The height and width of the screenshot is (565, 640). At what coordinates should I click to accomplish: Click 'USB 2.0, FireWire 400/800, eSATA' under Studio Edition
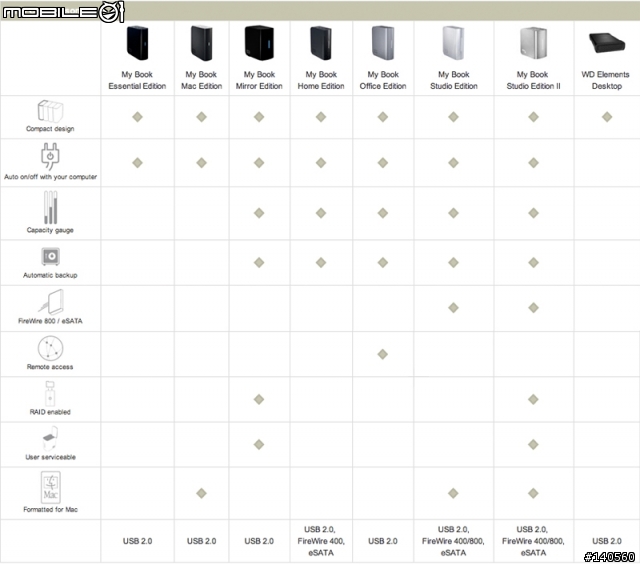coord(453,541)
